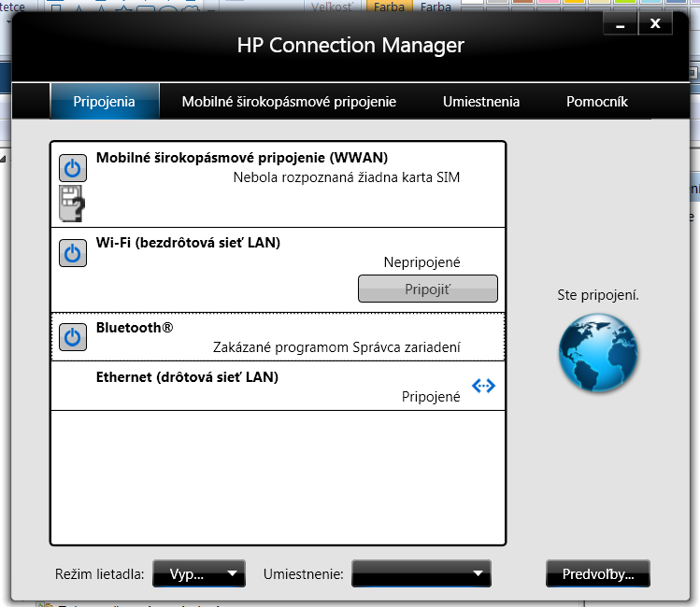Open the Umiestnenia tab
The height and width of the screenshot is (607, 700).
(x=481, y=102)
